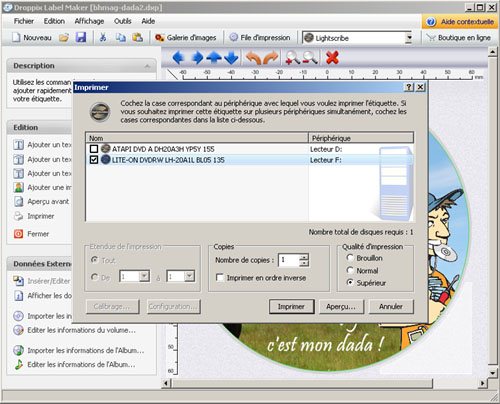The width and height of the screenshot is (500, 404).
Task: Move object left with blue left arrow
Action: click(178, 58)
